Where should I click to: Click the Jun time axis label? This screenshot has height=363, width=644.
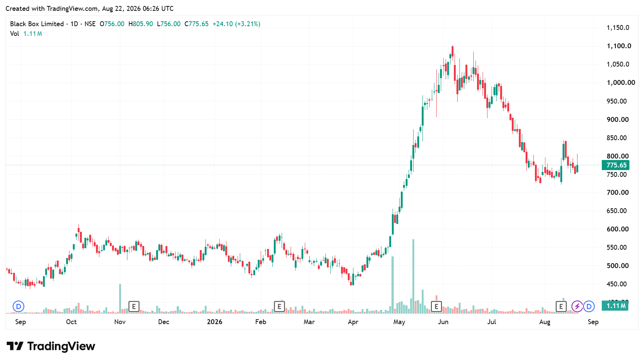click(443, 322)
